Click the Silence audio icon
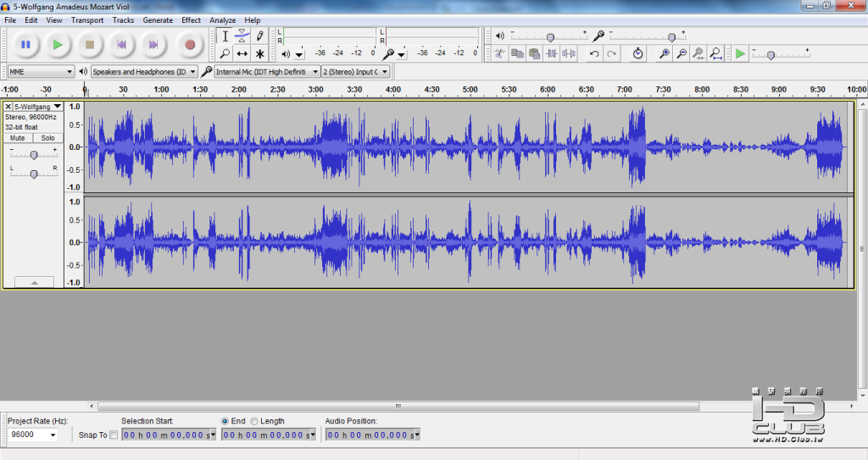This screenshot has height=460, width=868. 569,53
